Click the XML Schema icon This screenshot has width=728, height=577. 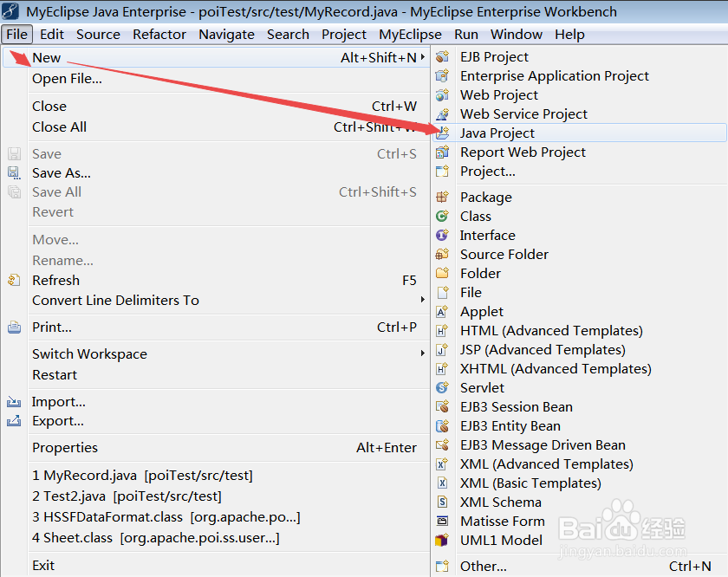coord(443,502)
